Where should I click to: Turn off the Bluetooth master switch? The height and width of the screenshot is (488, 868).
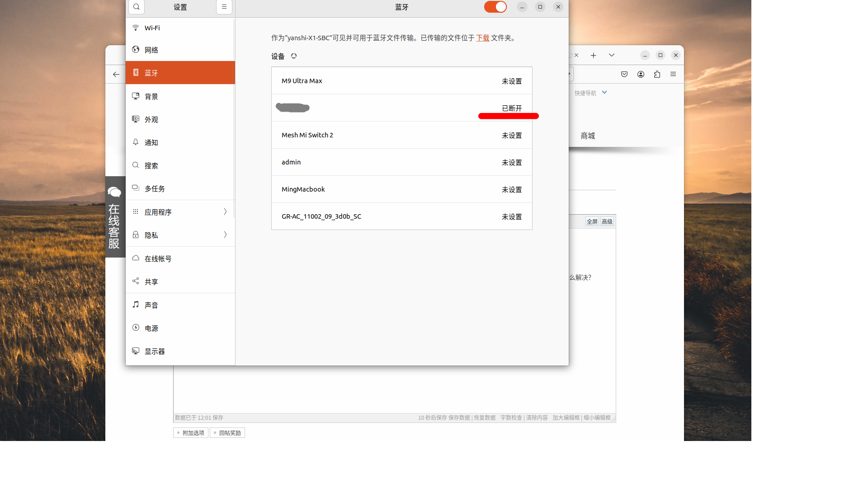click(x=495, y=7)
